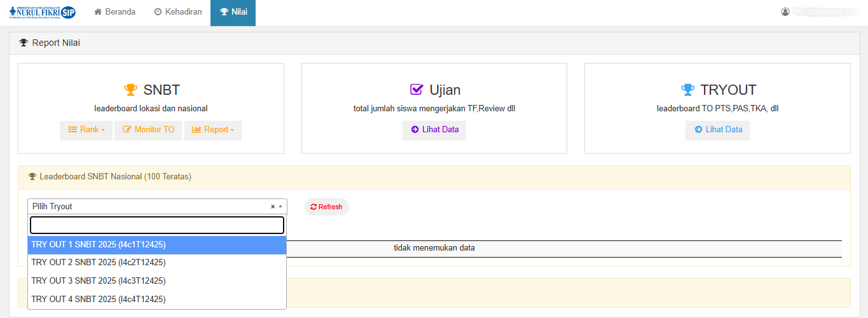Switch to the Kehadiran tab
The height and width of the screenshot is (318, 868).
pyautogui.click(x=178, y=12)
